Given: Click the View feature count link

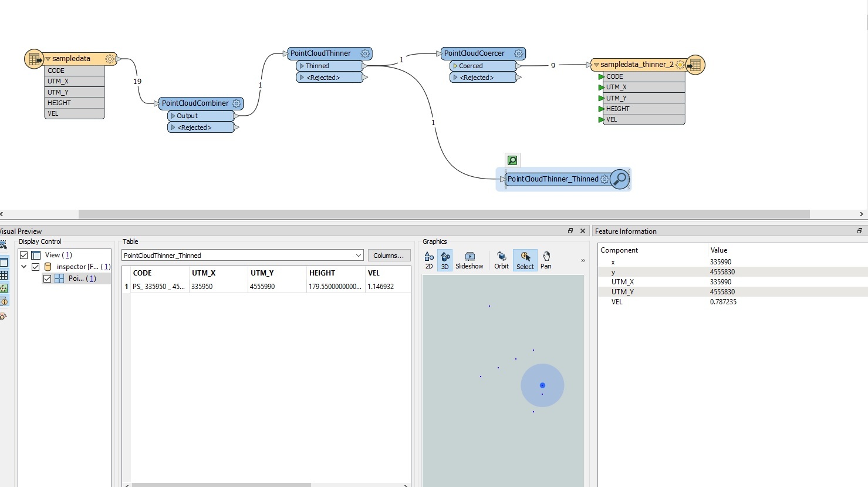Looking at the screenshot, I should [x=67, y=255].
